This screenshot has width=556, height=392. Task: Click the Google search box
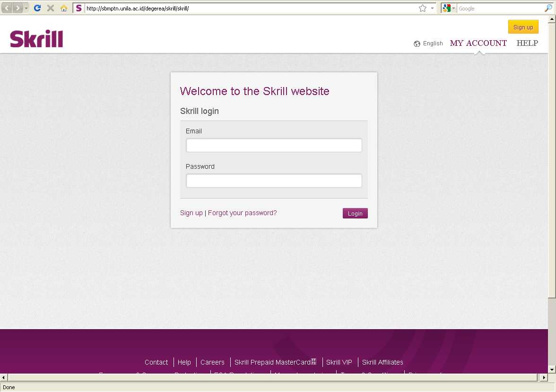pyautogui.click(x=500, y=8)
